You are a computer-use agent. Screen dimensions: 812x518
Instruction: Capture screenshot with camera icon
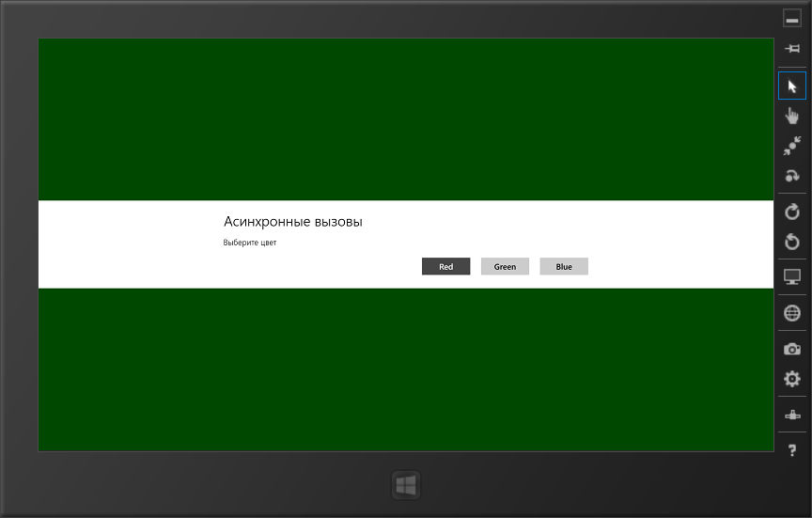(x=792, y=349)
